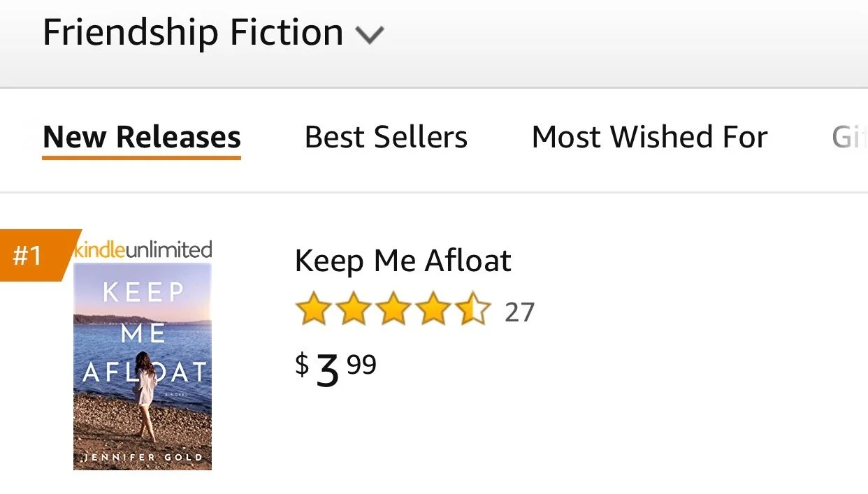Click the first gold rating star
Image resolution: width=868 pixels, height=494 pixels.
pos(312,310)
